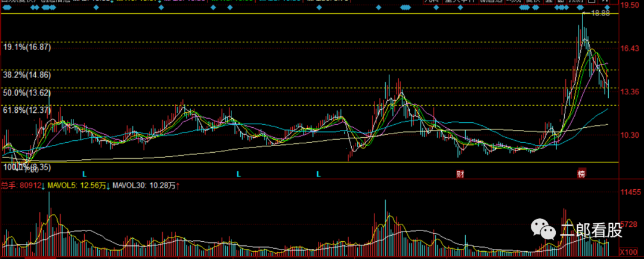Open the red 榜 ranking list marker
The width and height of the screenshot is (644, 259).
coord(581,174)
